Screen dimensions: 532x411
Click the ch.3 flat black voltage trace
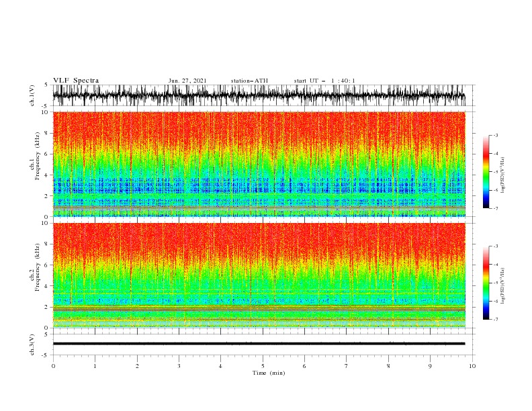coord(259,344)
